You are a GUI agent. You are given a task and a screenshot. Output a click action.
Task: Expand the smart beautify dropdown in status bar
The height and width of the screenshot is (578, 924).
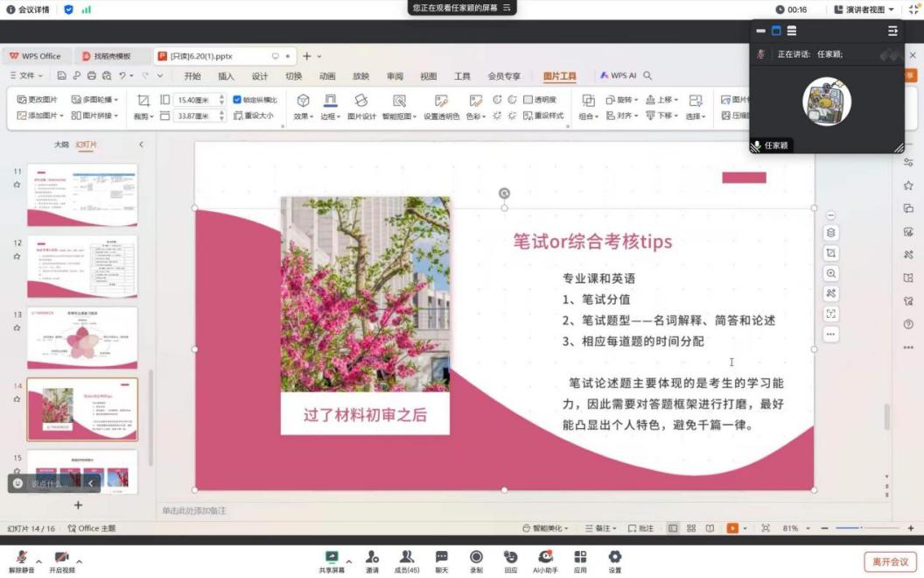(x=545, y=529)
